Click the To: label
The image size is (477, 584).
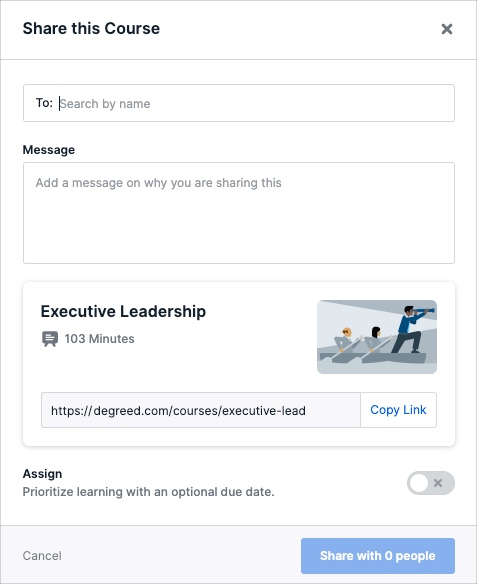coord(44,103)
